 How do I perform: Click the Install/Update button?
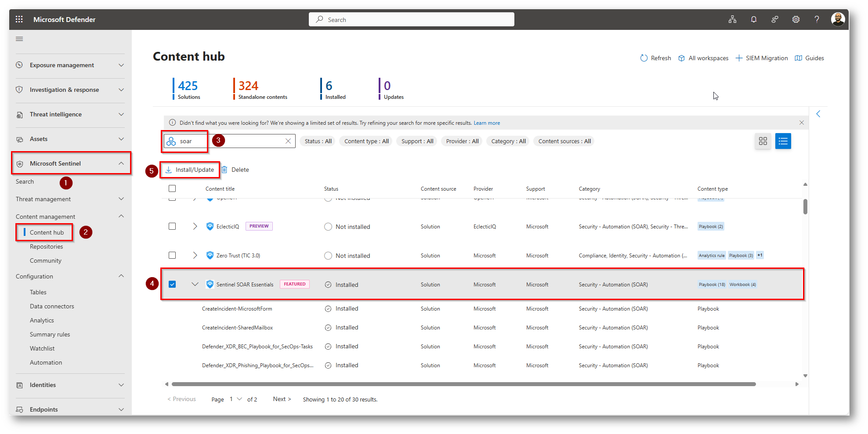tap(190, 170)
